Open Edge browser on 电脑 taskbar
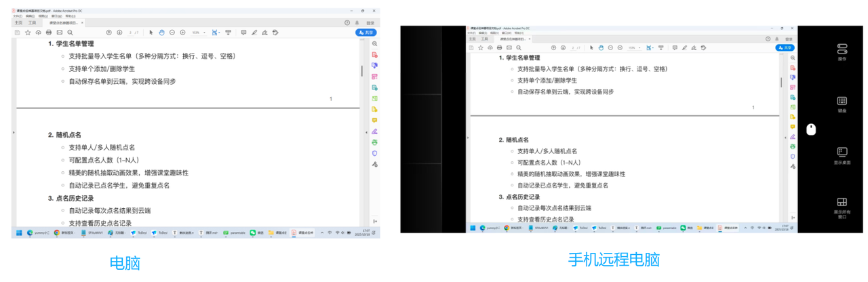This screenshot has width=868, height=282. [x=29, y=233]
